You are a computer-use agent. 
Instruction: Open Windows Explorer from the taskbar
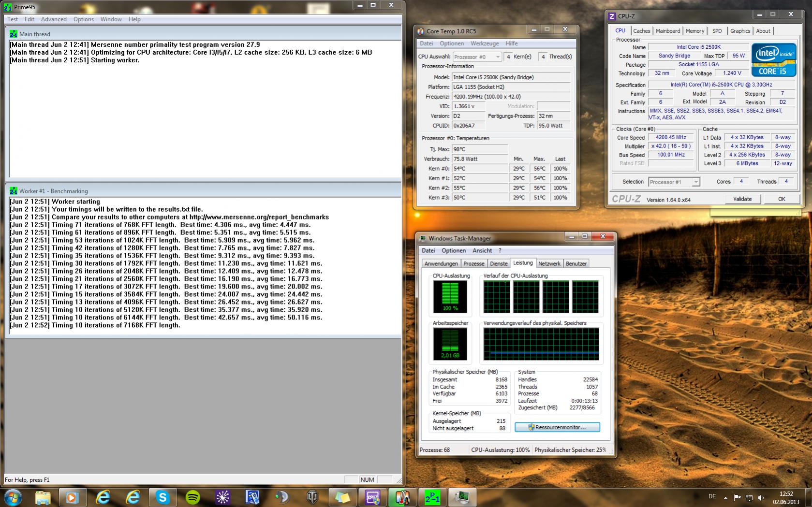coord(43,497)
